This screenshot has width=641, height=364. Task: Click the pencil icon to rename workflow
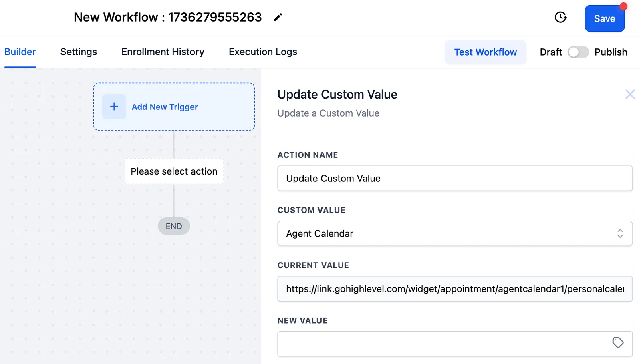[278, 17]
